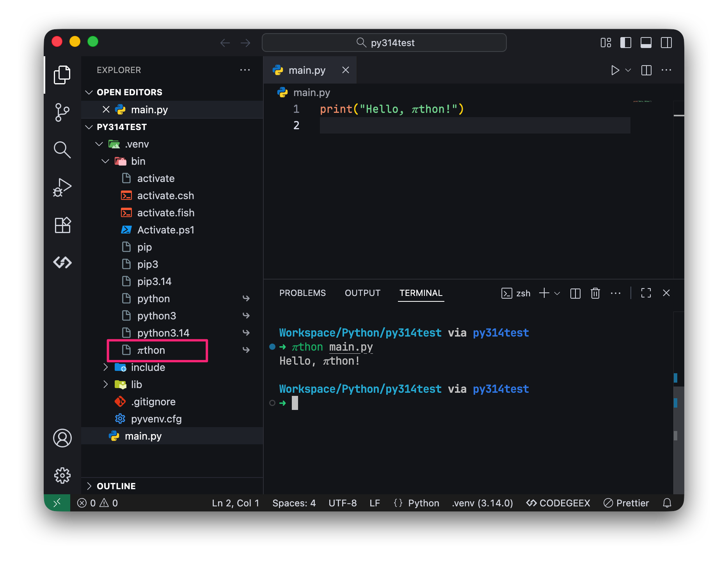The height and width of the screenshot is (570, 728).
Task: Click Prettier in the status bar
Action: [626, 503]
